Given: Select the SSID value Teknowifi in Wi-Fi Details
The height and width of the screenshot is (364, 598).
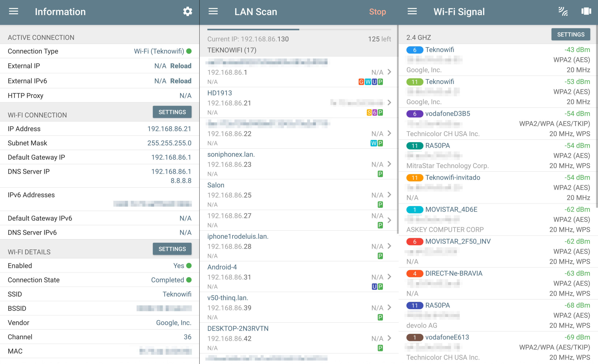Looking at the screenshot, I should [177, 294].
